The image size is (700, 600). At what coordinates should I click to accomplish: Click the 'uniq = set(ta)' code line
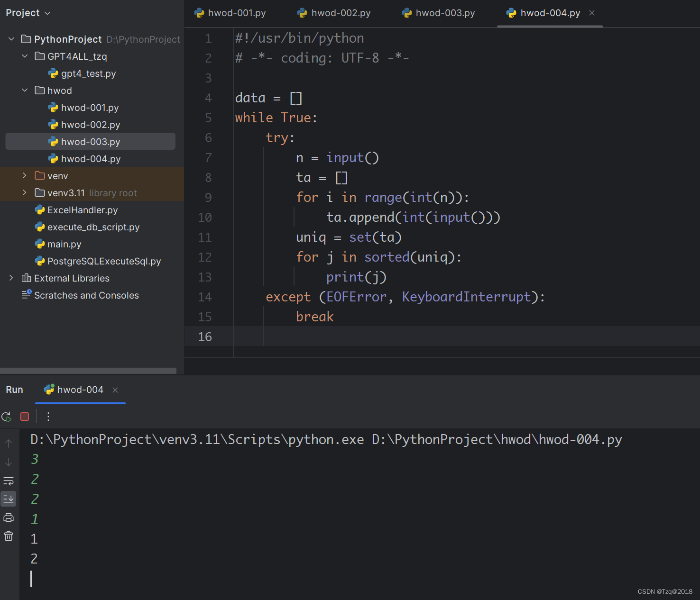pyautogui.click(x=349, y=237)
